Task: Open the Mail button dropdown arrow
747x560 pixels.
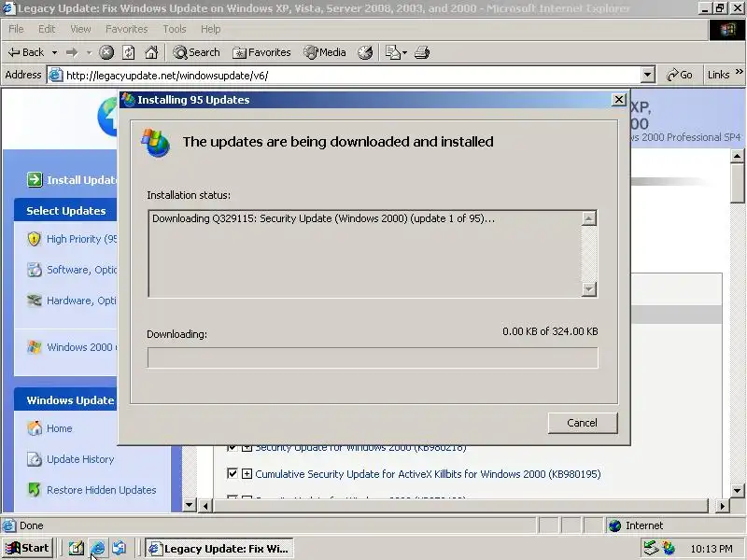Action: [x=404, y=52]
